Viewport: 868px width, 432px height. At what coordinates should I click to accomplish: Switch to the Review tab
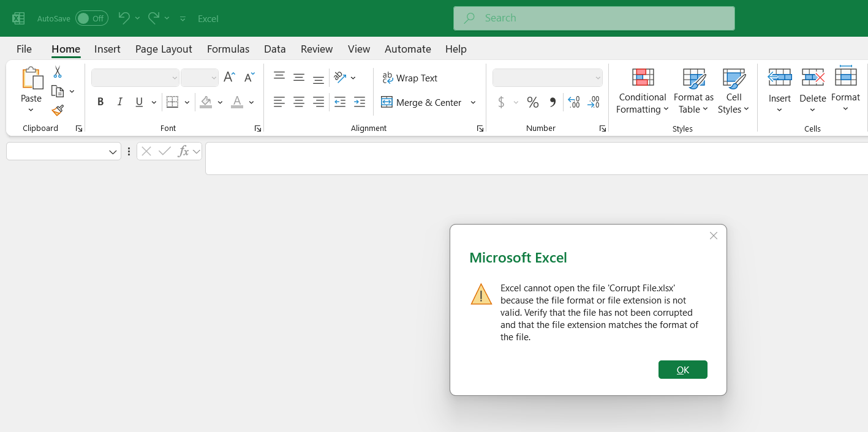point(317,49)
